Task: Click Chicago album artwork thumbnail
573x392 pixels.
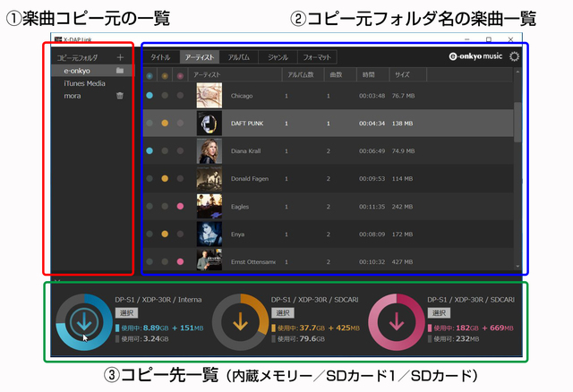Action: click(209, 96)
